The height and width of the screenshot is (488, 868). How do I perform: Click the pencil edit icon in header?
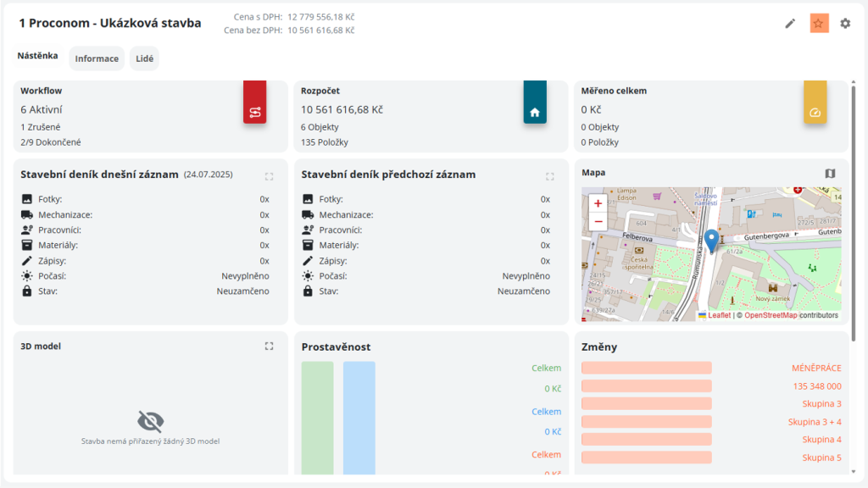pos(790,24)
